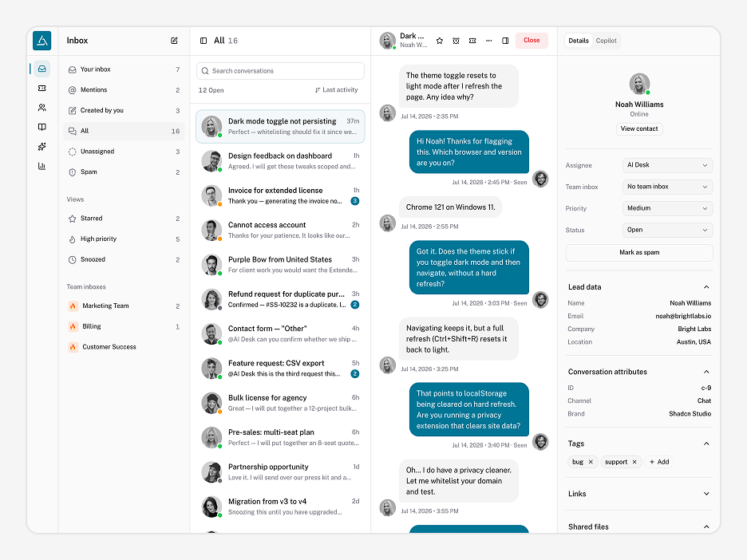
Task: Select Mentions in the sidebar
Action: pos(124,90)
